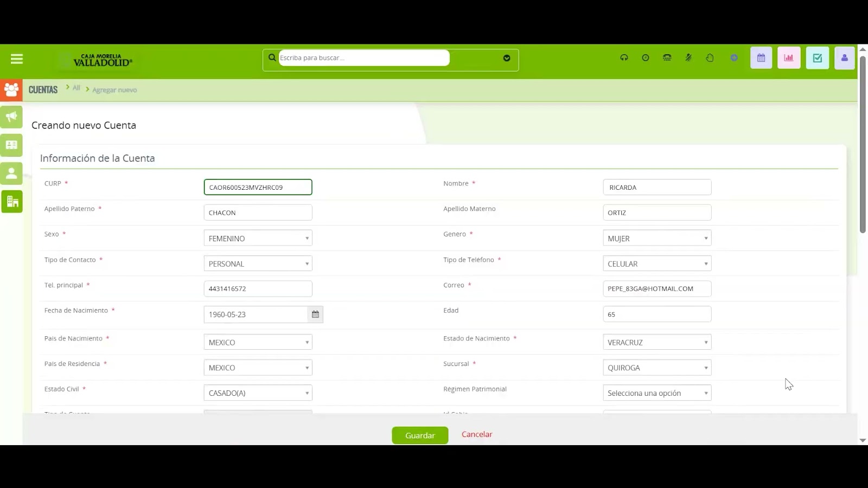The height and width of the screenshot is (488, 868).
Task: Click the Fecha de Nacimiento date field
Action: point(256,314)
